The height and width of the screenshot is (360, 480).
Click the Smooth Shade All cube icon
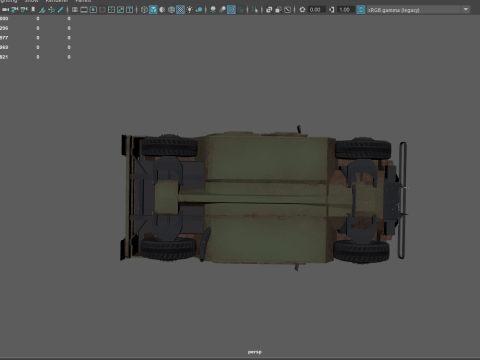[153, 10]
